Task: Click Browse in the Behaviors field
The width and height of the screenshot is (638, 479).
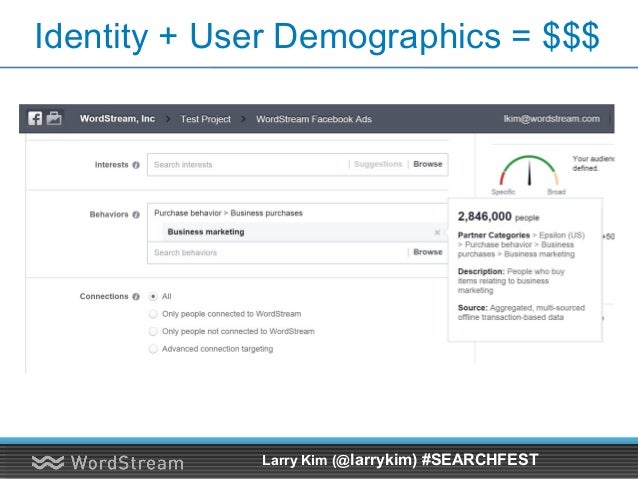Action: (x=428, y=252)
